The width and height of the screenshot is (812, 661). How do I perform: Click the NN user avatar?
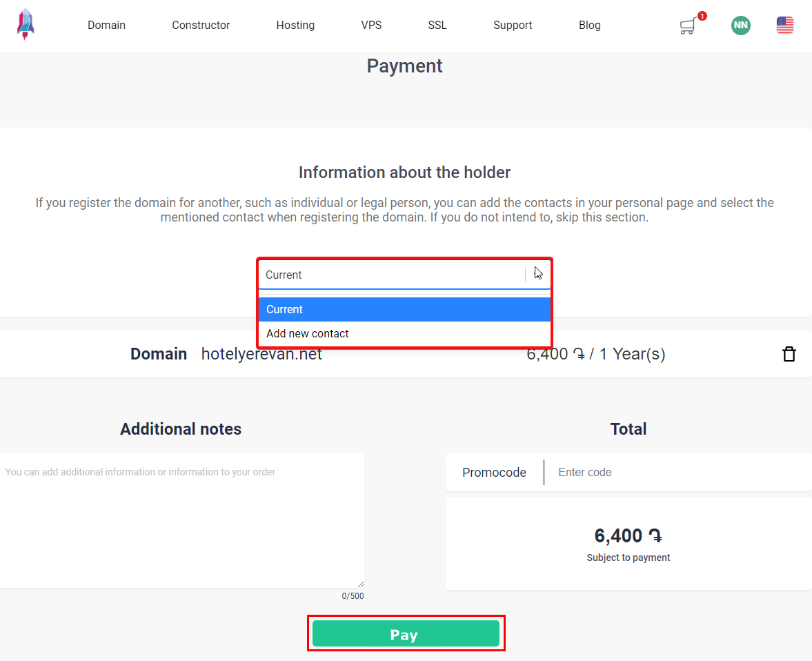click(740, 26)
